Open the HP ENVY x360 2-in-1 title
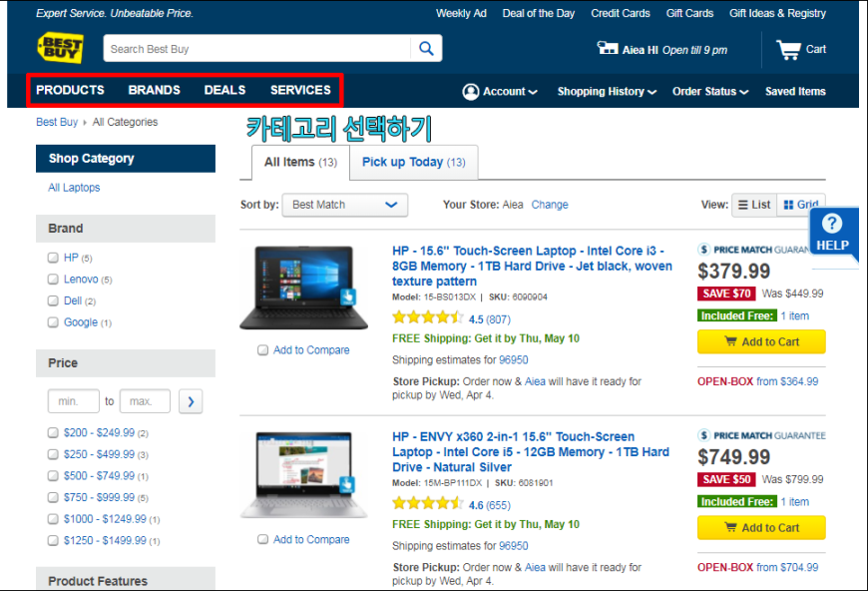Viewport: 868px width, 591px height. pos(531,452)
